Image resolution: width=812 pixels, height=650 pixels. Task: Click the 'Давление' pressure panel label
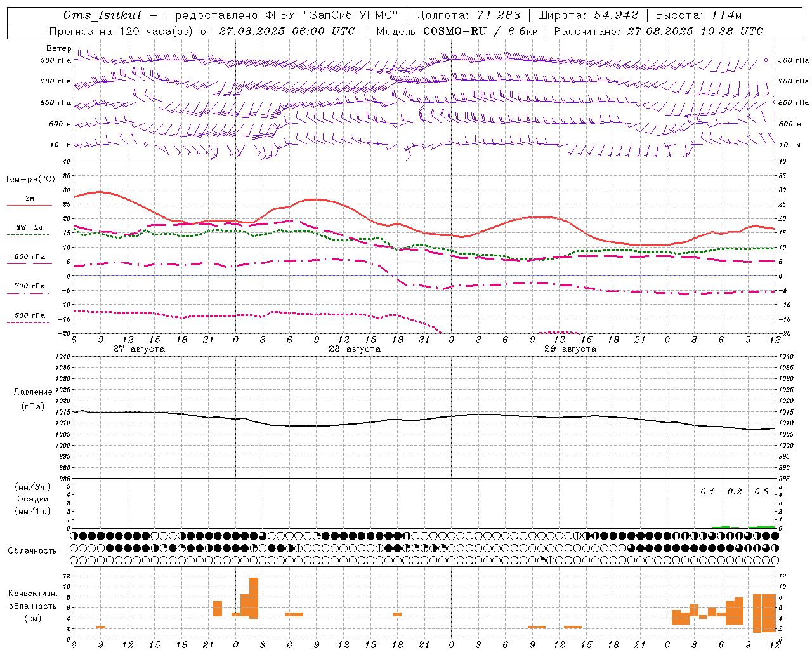33,392
